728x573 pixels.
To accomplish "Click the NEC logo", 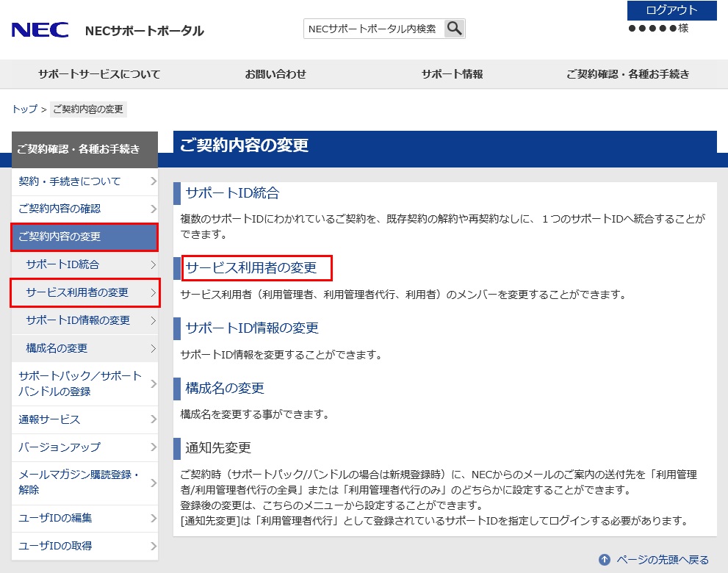I will click(x=40, y=30).
